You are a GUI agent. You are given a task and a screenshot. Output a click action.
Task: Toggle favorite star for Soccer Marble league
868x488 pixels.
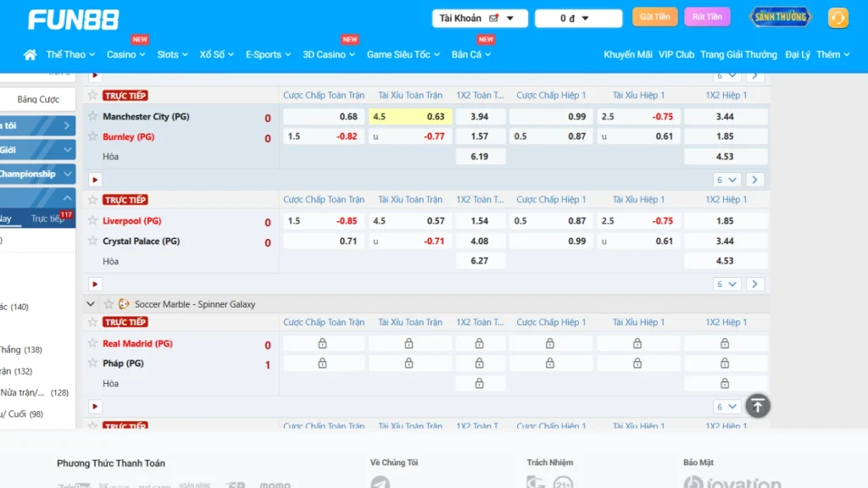[108, 304]
